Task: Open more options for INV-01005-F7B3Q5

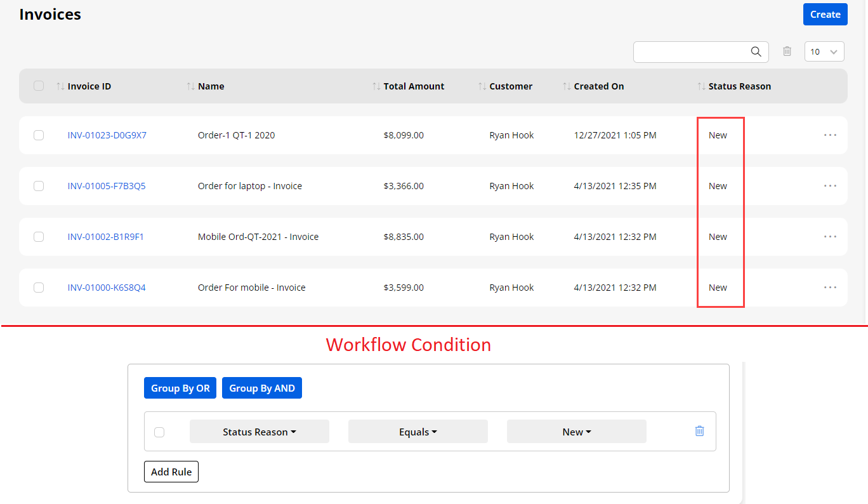Action: tap(830, 186)
